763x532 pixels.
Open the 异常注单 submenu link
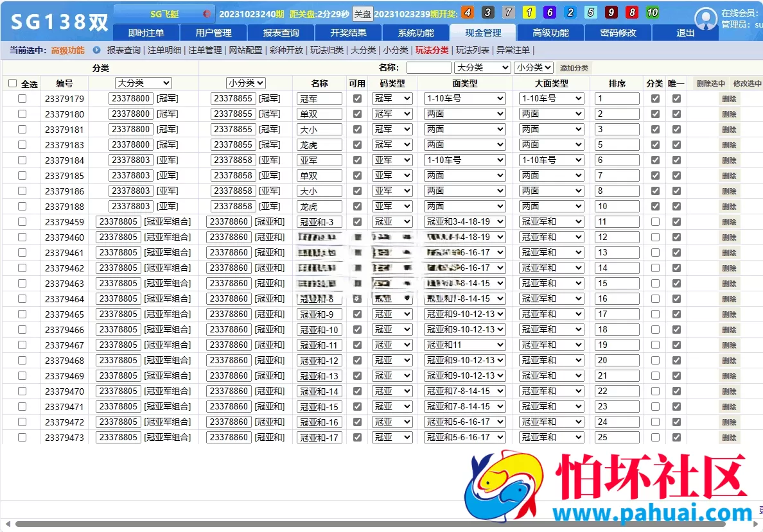click(x=513, y=50)
